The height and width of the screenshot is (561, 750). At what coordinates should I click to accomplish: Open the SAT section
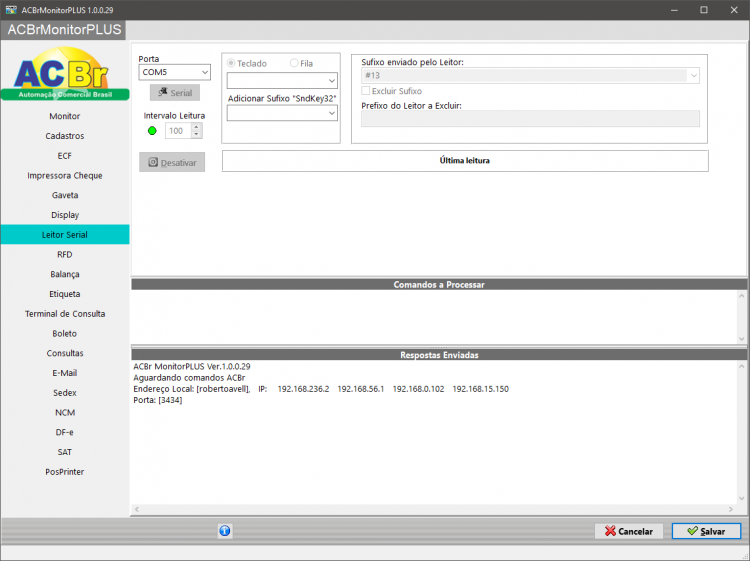[x=65, y=452]
